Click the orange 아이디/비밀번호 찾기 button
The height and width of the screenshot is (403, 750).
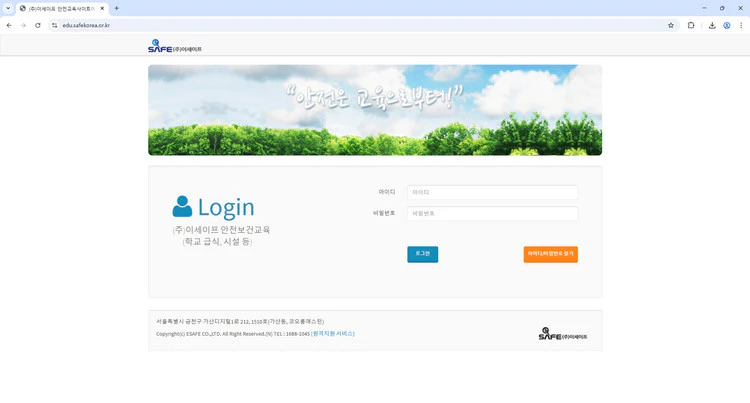click(x=550, y=254)
